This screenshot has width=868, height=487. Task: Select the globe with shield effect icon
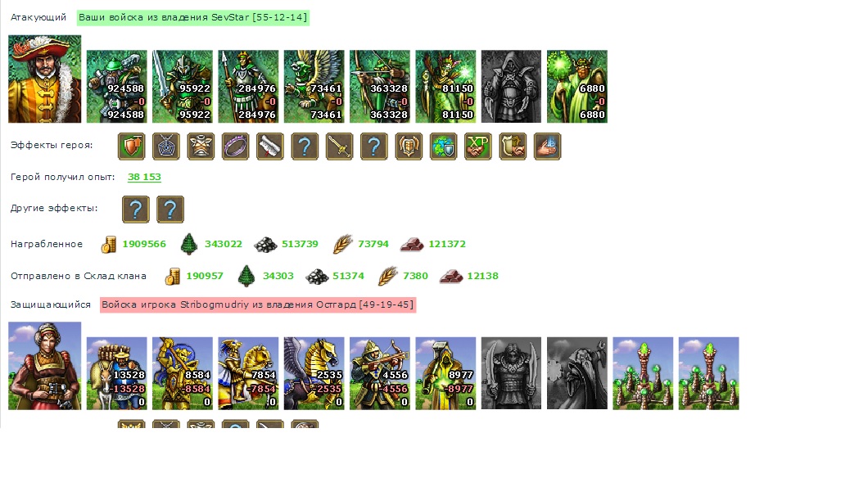coord(443,147)
